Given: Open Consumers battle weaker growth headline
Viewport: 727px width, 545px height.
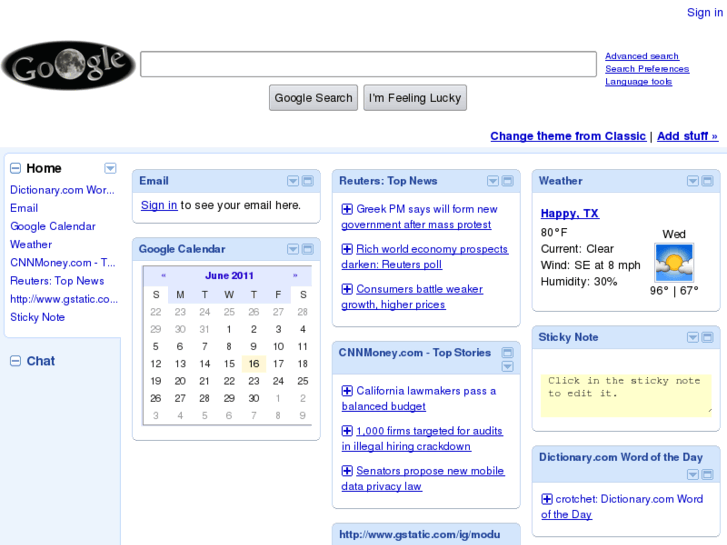Looking at the screenshot, I should (412, 296).
